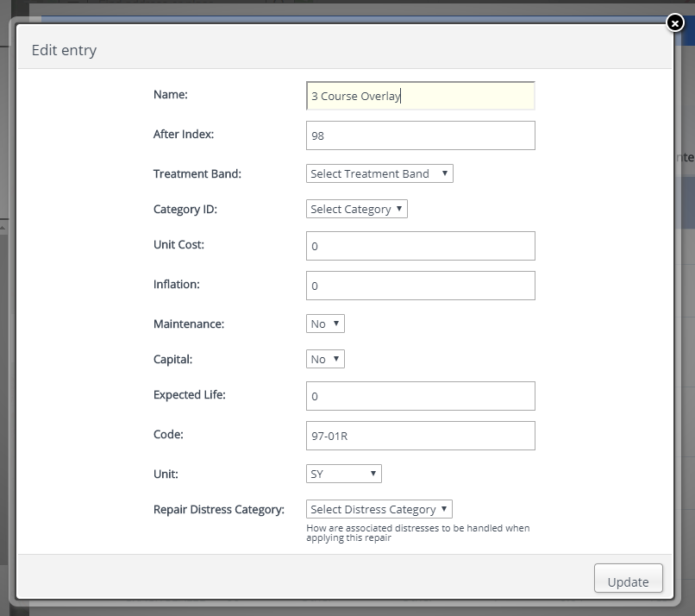Open the Capital Yes/No dropdown
This screenshot has width=695, height=616.
click(x=325, y=359)
